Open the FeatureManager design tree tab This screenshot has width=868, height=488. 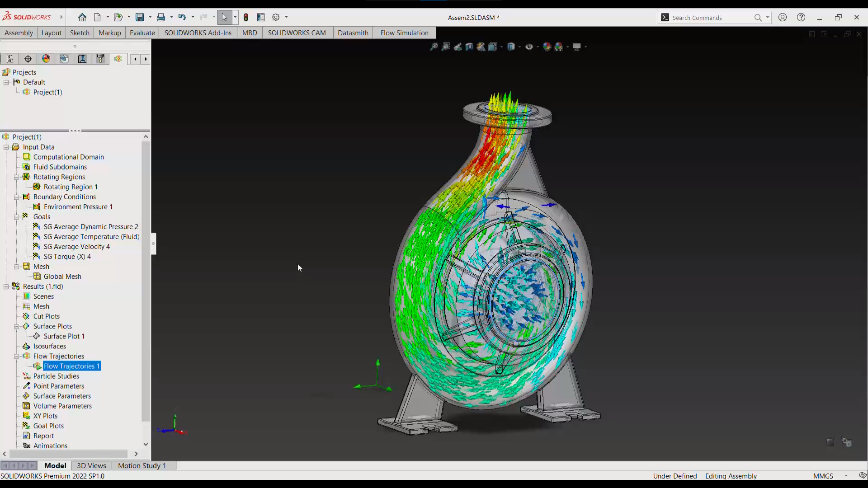point(10,59)
